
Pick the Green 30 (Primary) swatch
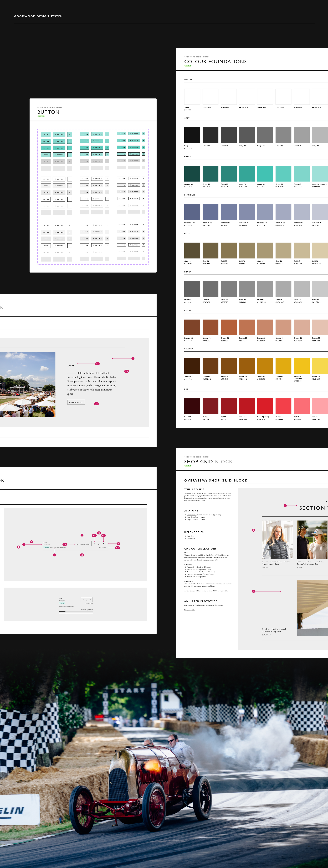coord(320,173)
